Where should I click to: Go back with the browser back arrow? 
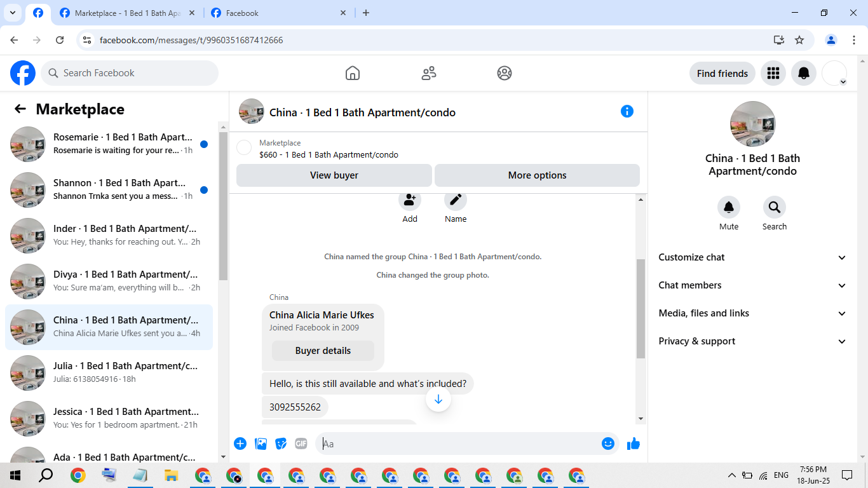point(14,40)
